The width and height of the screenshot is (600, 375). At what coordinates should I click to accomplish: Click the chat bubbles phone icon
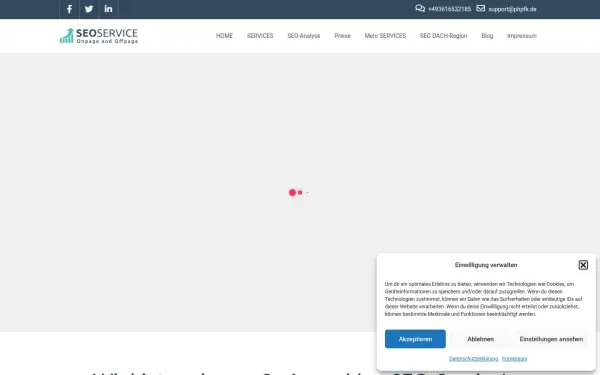coord(420,8)
